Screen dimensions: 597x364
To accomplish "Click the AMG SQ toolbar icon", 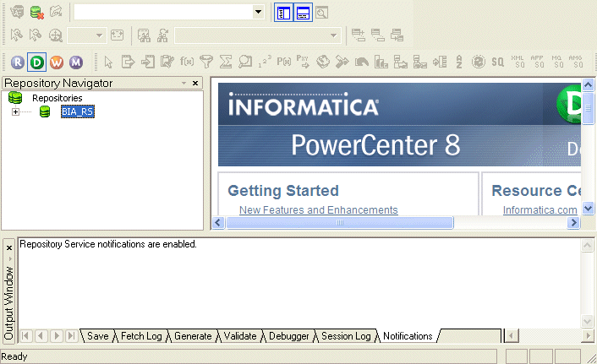I will click(x=576, y=62).
